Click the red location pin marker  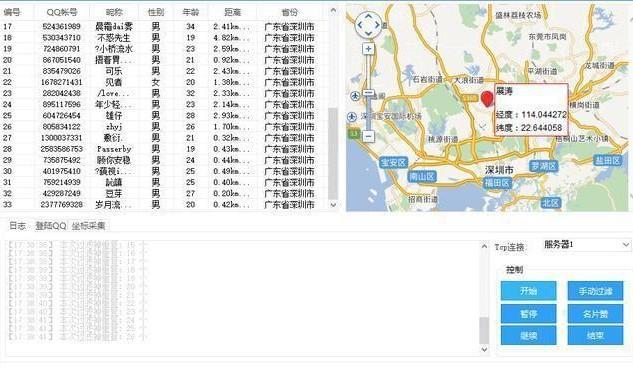pyautogui.click(x=487, y=99)
